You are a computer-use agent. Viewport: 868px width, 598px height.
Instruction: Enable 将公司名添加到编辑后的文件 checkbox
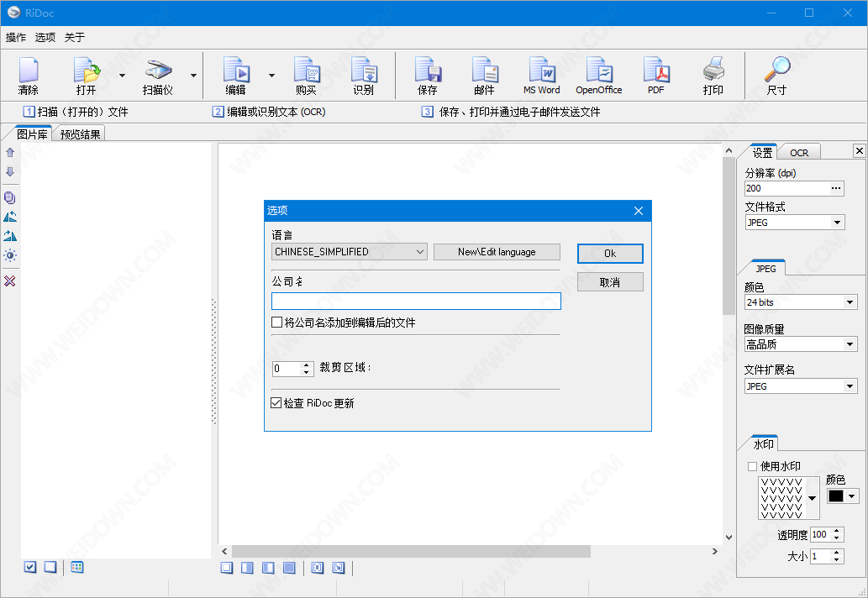pos(276,322)
